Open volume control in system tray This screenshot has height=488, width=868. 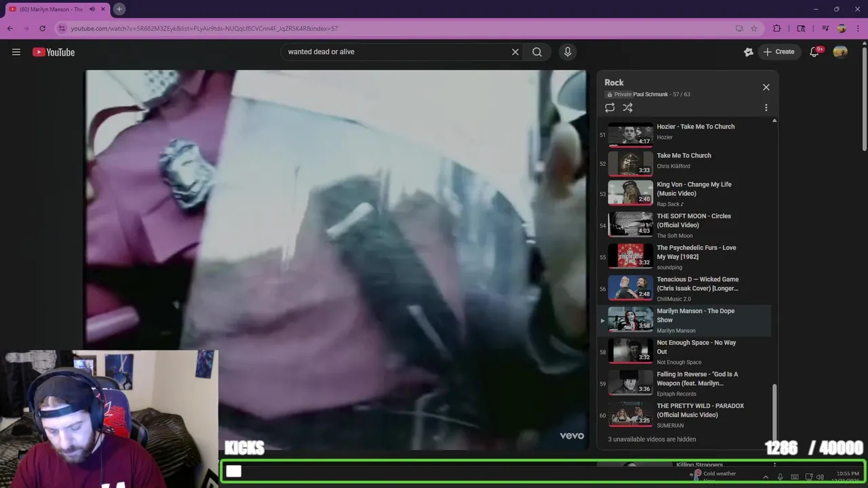820,477
